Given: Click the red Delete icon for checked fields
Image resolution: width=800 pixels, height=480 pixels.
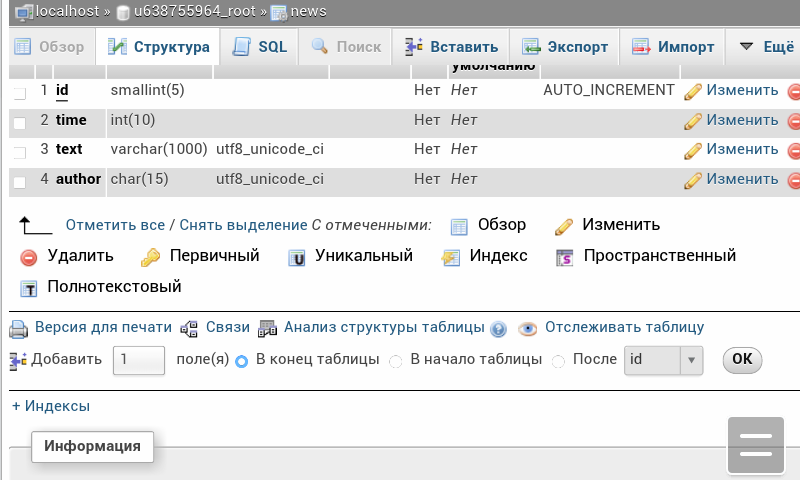Looking at the screenshot, I should pos(28,257).
